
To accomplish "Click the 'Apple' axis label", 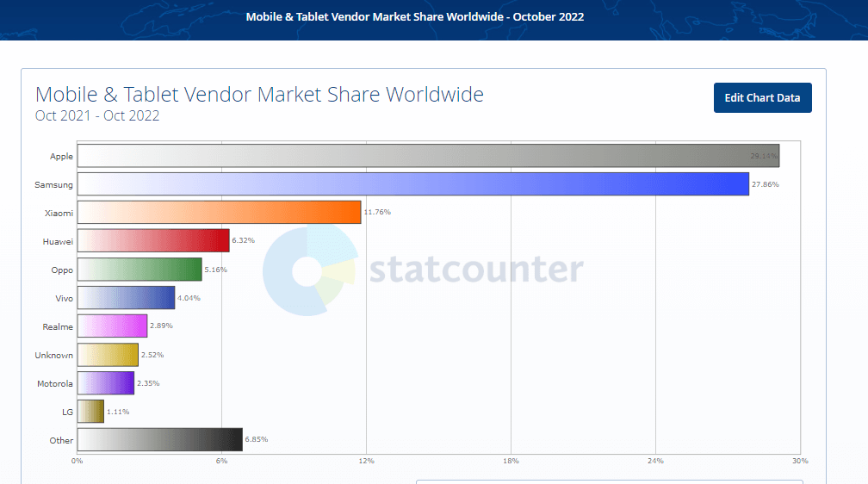I will click(61, 156).
